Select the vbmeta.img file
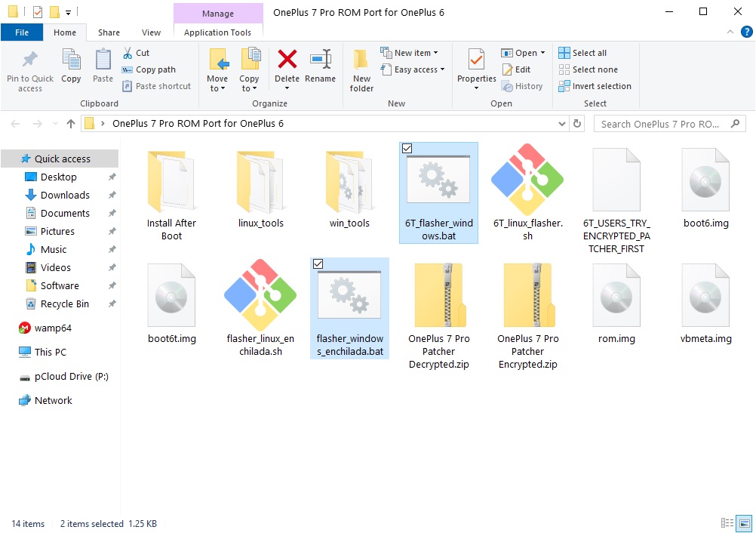Screen dimensions: 756x533 (706, 303)
